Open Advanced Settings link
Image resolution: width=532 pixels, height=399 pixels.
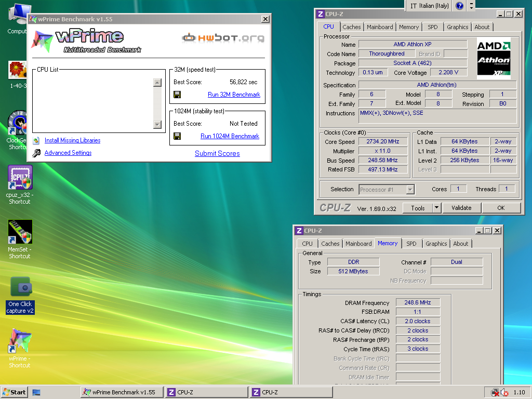pyautogui.click(x=68, y=153)
